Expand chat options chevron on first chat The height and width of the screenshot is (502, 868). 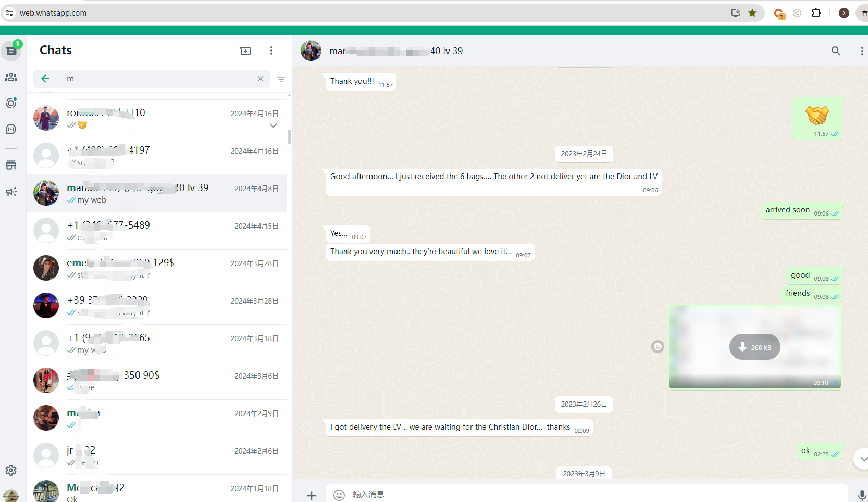tap(273, 126)
